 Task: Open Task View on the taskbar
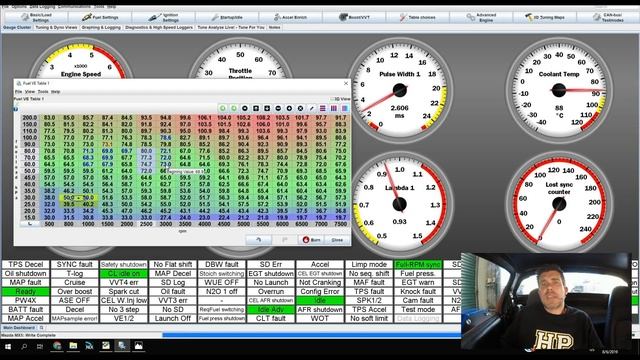click(x=40, y=347)
